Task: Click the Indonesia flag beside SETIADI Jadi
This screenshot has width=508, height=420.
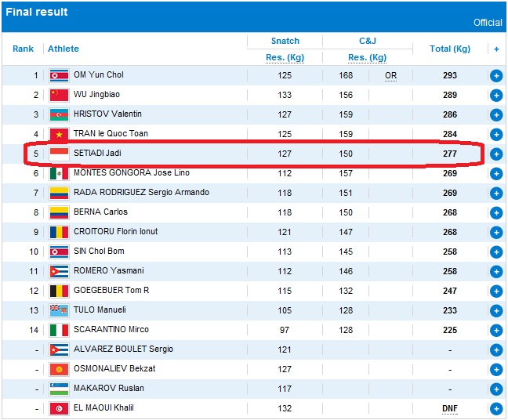Action: point(59,154)
